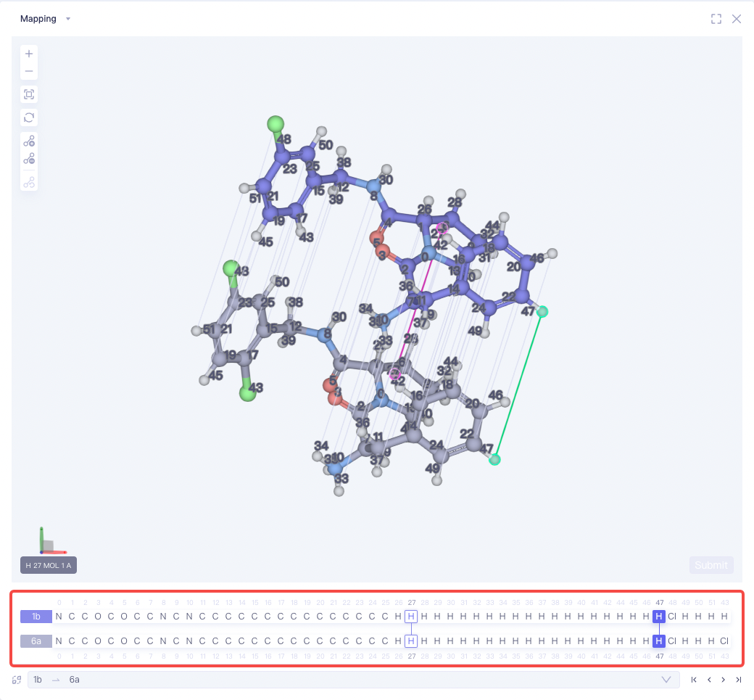754x700 pixels.
Task: Select N atom 10 in 6a row
Action: (x=189, y=641)
